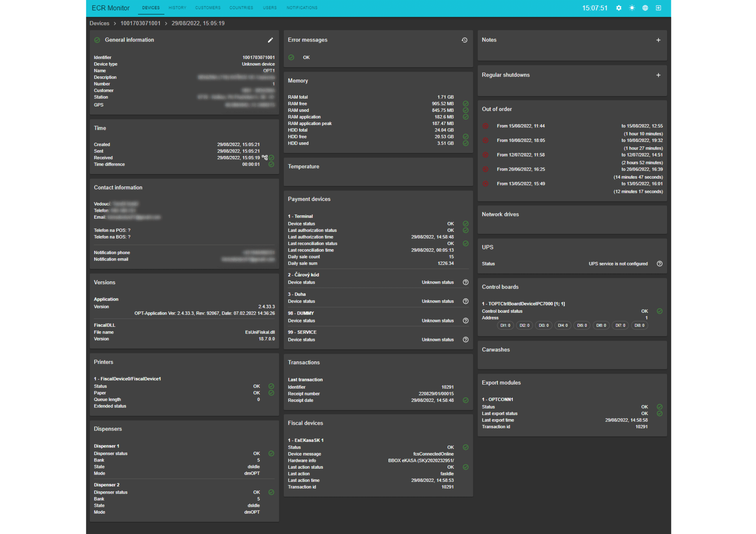Open device 1001703071001 breadcrumb
756x534 pixels.
140,23
